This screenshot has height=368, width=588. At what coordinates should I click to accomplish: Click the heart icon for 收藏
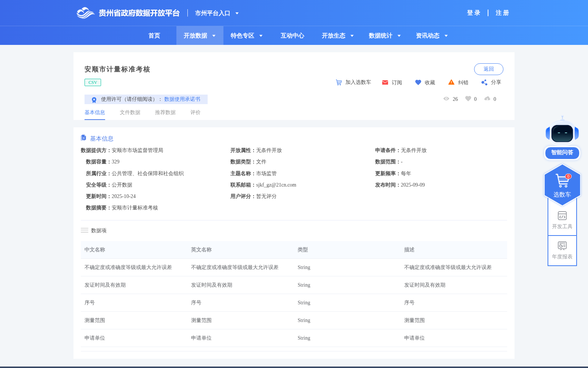418,82
